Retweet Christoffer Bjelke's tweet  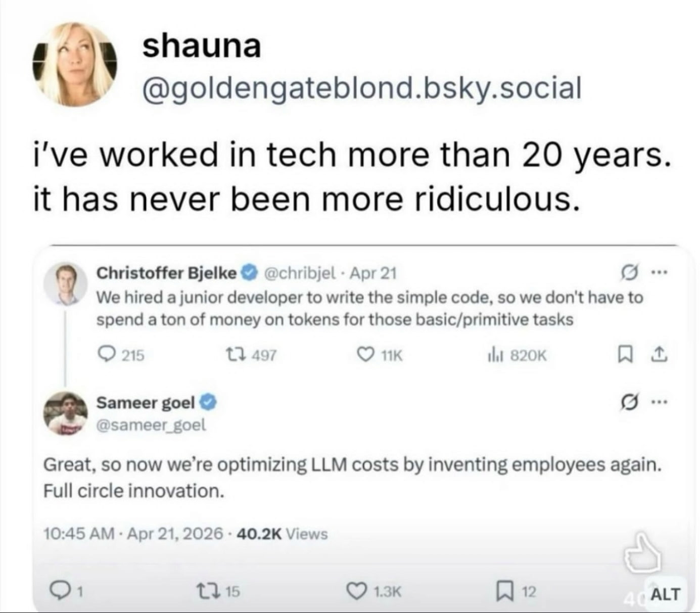[x=236, y=355]
